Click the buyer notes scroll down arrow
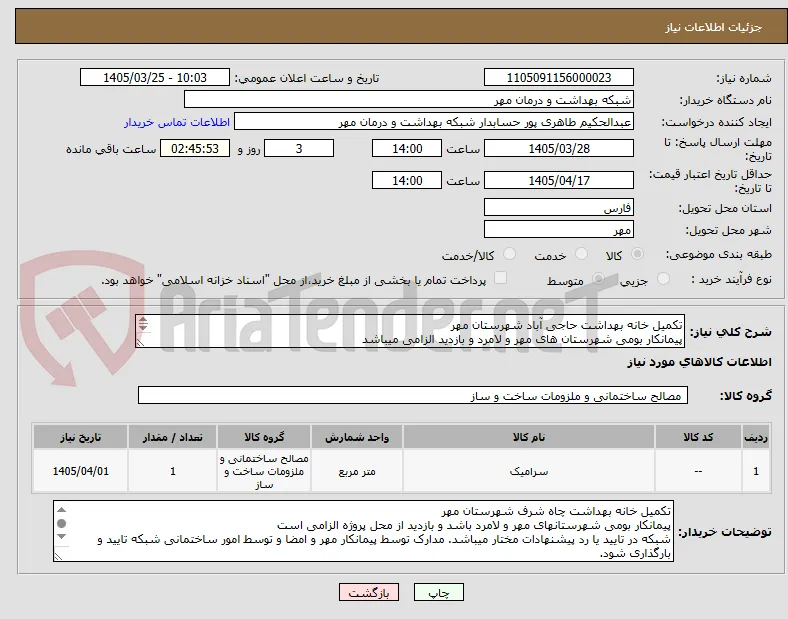This screenshot has height=619, width=788. coord(62,537)
